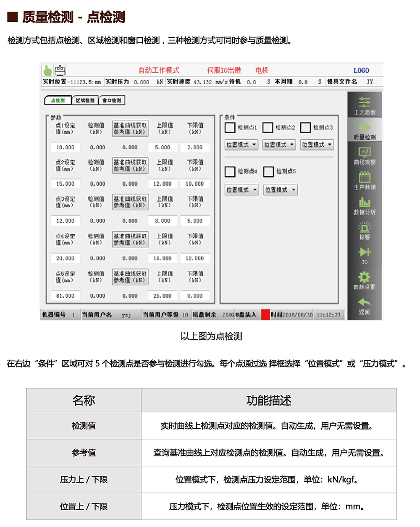
Task: Click 基准曲线获取参考值 button for point 5
Action: click(130, 277)
